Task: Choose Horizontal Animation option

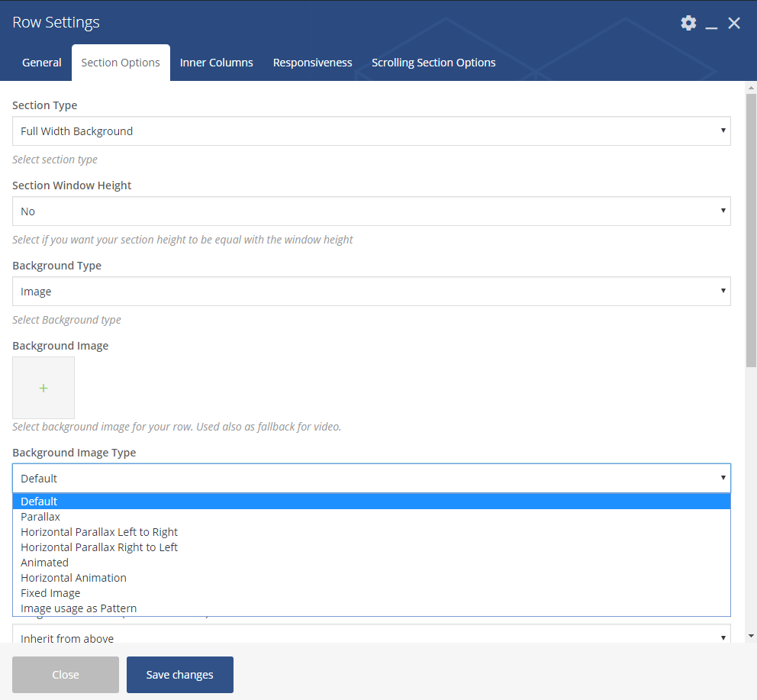Action: [73, 578]
